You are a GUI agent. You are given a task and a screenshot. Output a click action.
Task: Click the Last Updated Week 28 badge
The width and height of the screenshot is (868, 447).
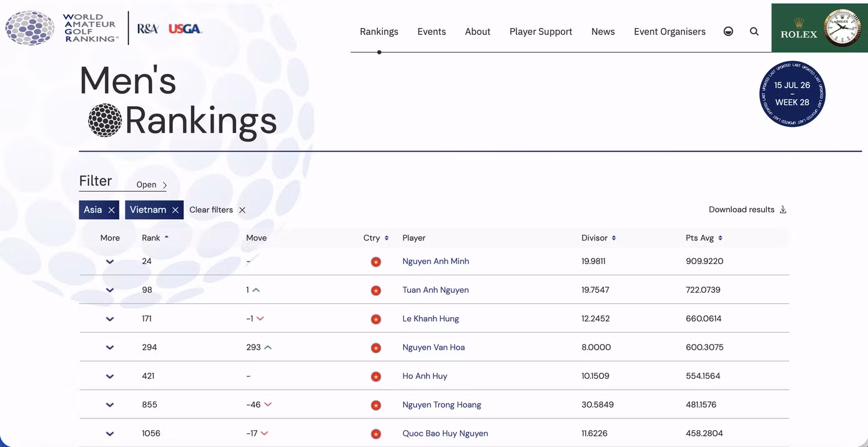[792, 94]
